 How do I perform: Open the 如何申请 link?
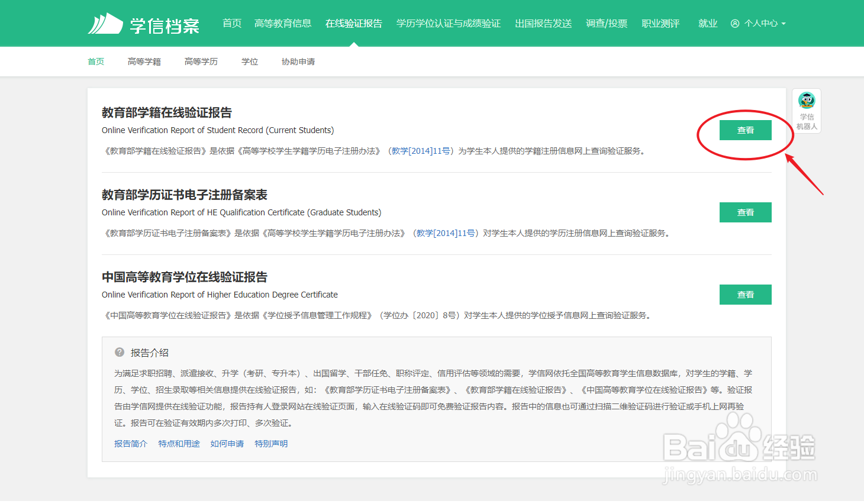[227, 443]
